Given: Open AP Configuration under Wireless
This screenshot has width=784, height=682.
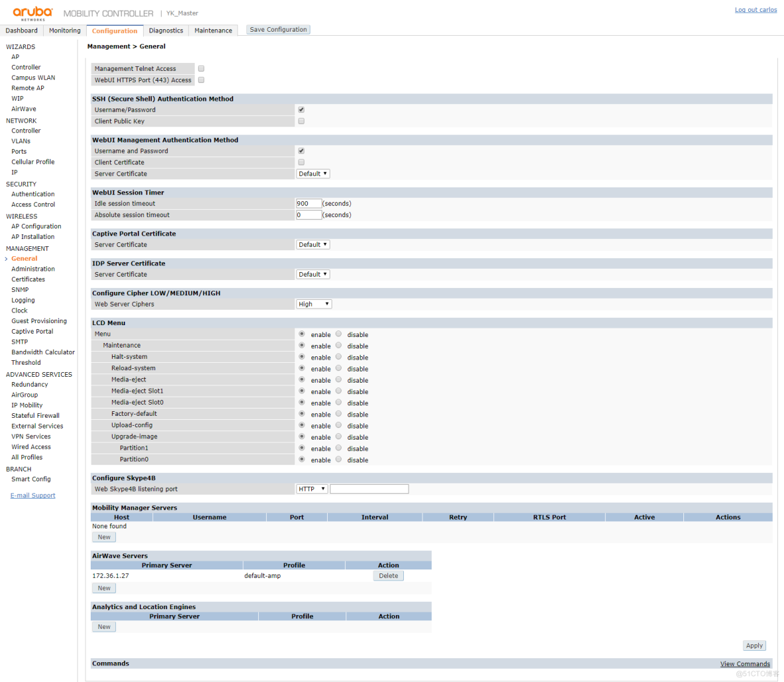Looking at the screenshot, I should (x=36, y=226).
